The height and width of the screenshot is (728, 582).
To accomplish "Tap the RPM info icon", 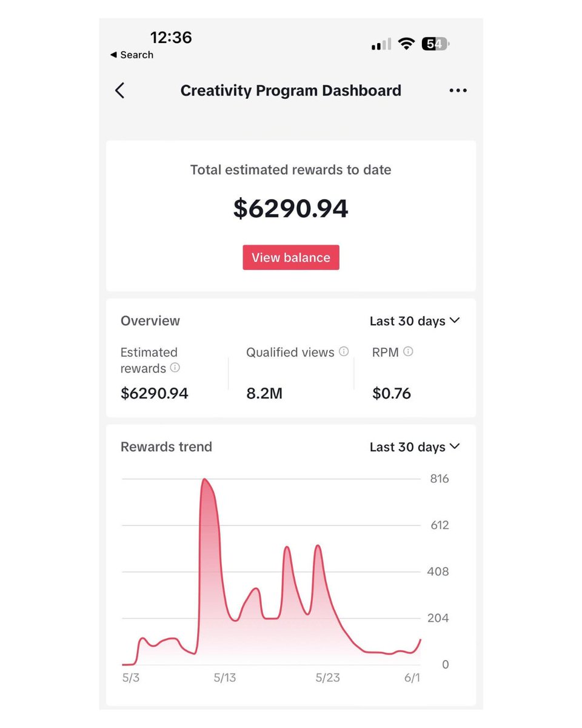I will click(x=408, y=351).
